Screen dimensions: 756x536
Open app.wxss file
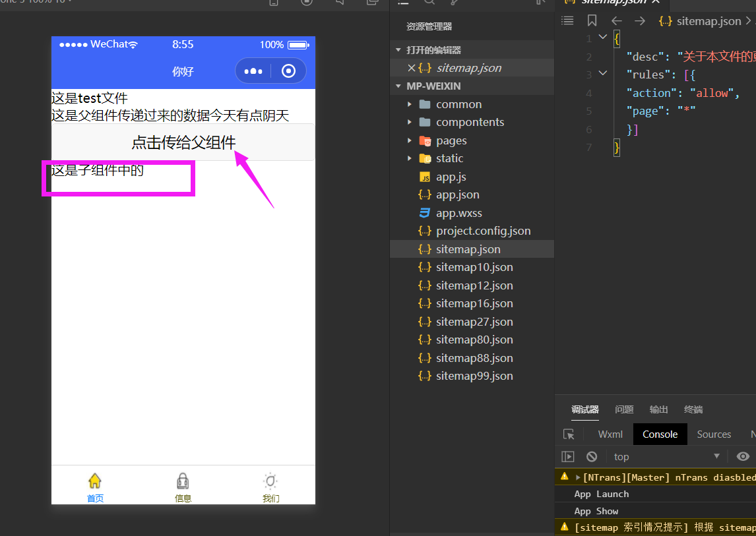[x=459, y=213]
